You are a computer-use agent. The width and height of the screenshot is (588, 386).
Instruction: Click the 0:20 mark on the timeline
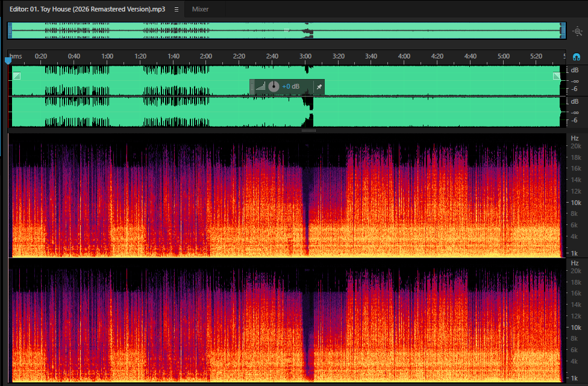[x=41, y=56]
